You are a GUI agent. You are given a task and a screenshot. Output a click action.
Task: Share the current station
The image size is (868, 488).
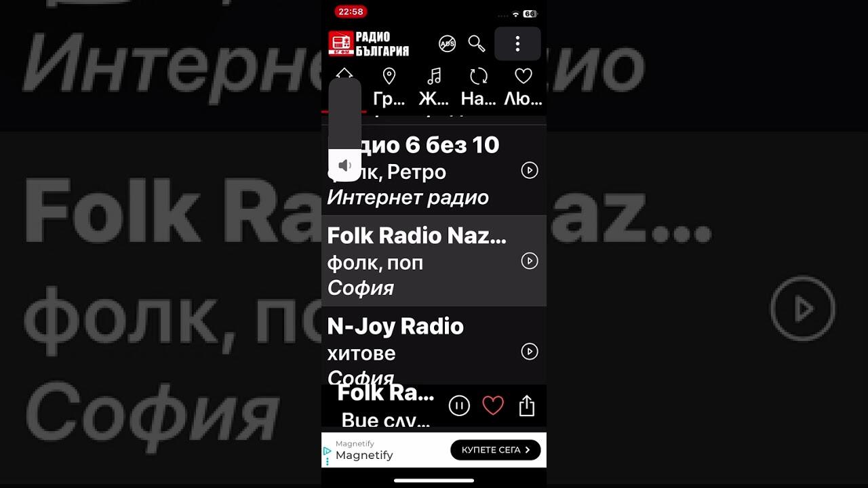[x=527, y=406]
